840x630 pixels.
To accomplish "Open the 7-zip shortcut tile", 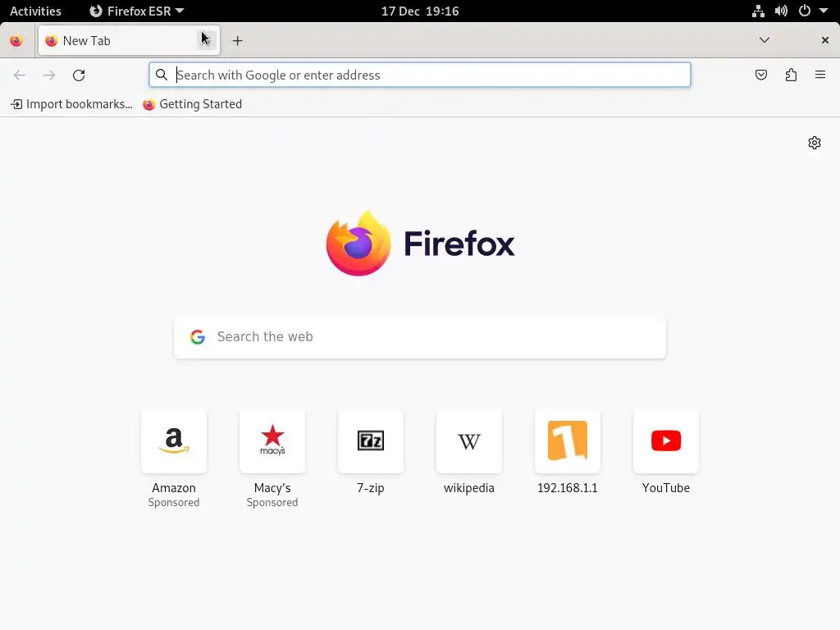I will [371, 441].
